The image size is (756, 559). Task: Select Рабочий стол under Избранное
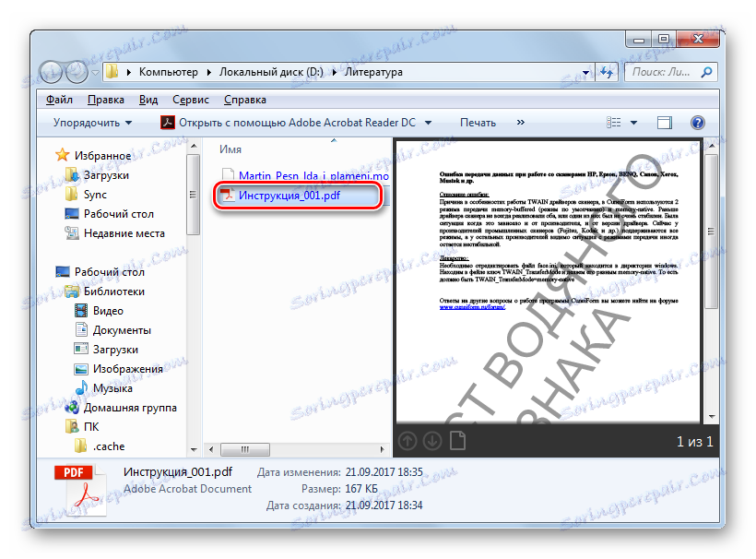pyautogui.click(x=119, y=214)
